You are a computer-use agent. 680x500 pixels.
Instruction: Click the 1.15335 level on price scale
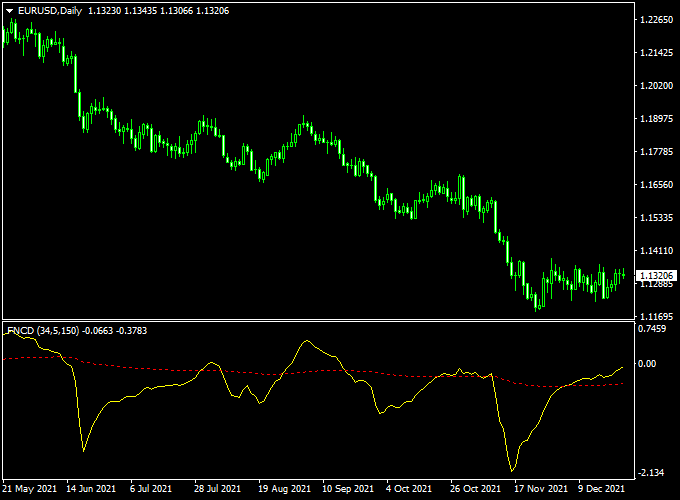pos(656,217)
